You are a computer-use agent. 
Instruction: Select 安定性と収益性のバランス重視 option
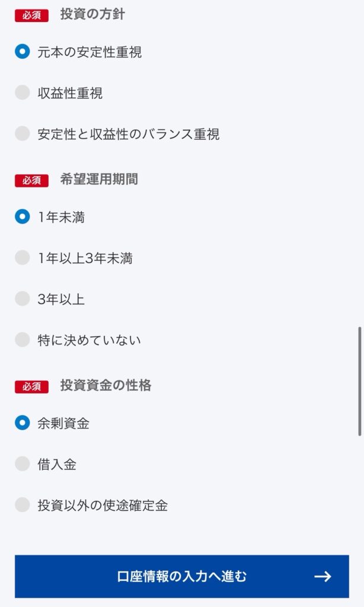[x=22, y=134]
